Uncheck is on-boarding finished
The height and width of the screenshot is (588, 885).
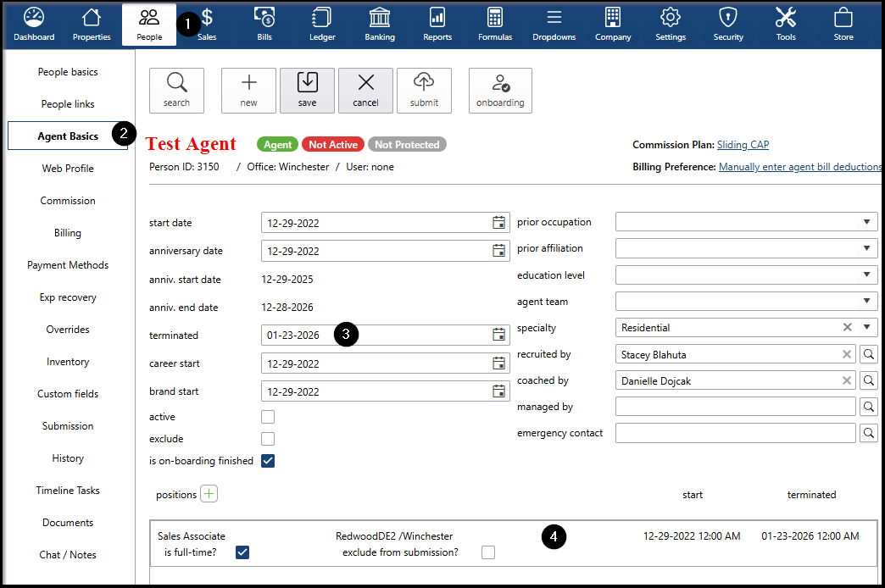point(268,461)
